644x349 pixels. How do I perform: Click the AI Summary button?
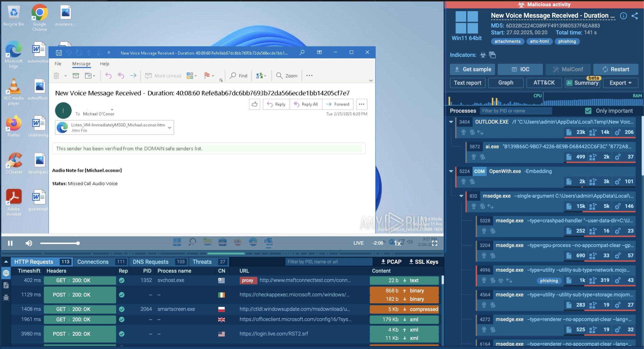coord(582,83)
